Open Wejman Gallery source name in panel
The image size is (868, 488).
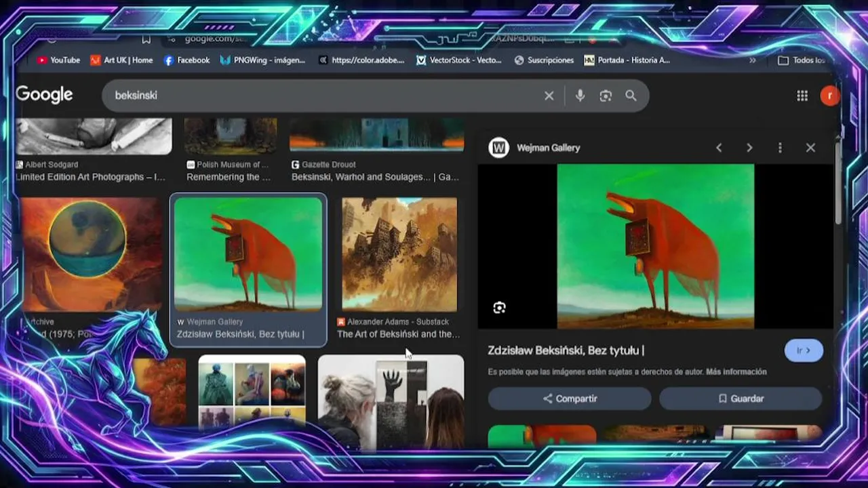pyautogui.click(x=548, y=148)
